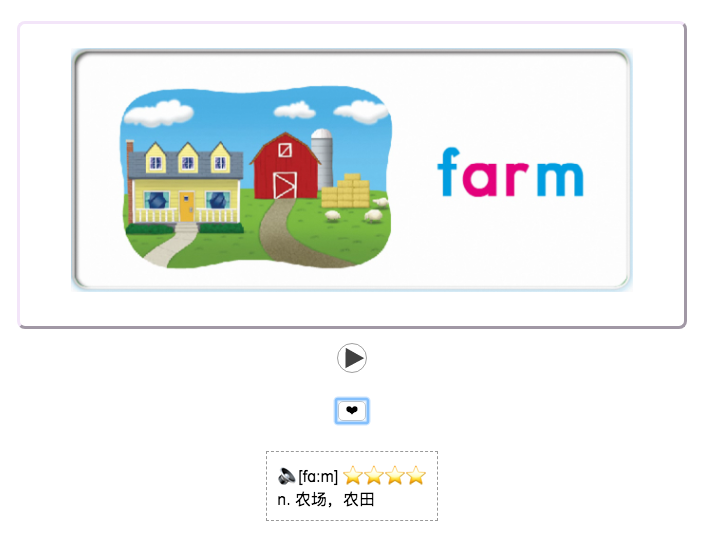
Task: Click the second gold star
Action: 374,475
